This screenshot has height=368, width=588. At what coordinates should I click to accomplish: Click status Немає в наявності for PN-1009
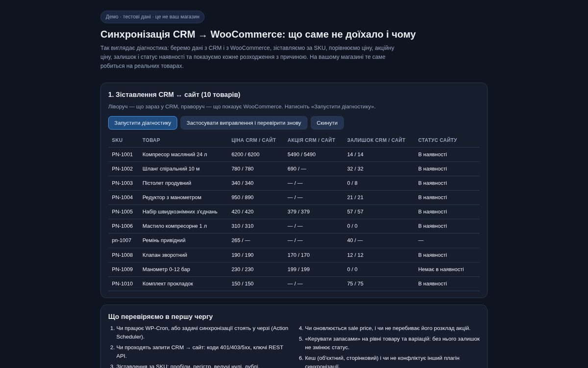pos(441,269)
